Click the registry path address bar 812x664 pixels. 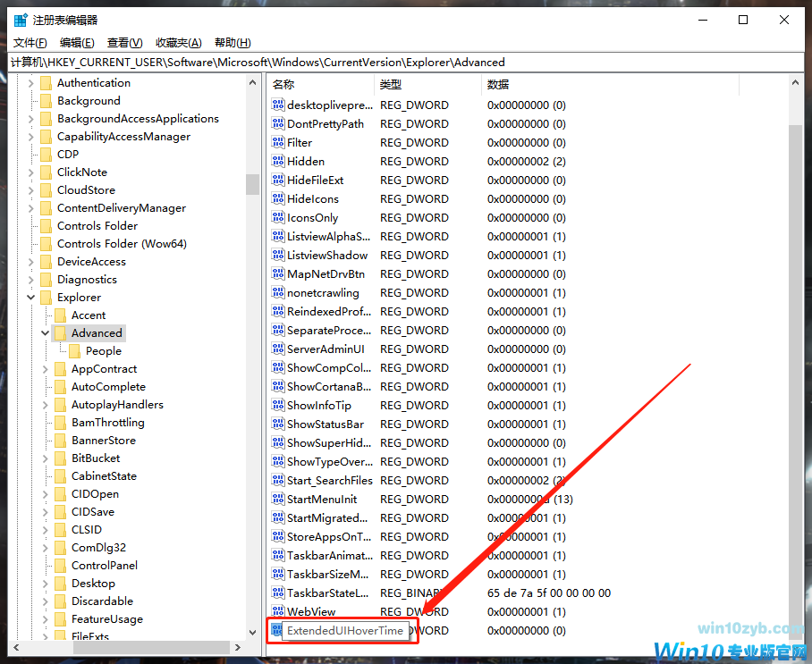(402, 63)
